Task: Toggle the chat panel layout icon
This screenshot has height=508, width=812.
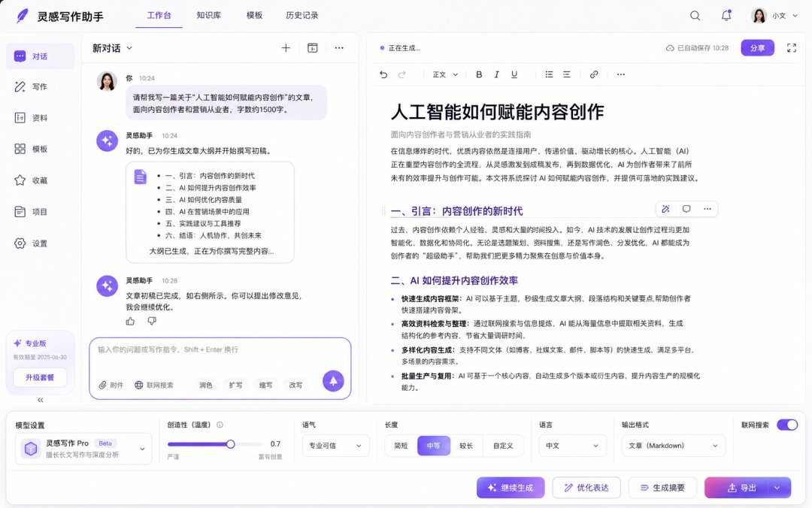Action: 312,48
